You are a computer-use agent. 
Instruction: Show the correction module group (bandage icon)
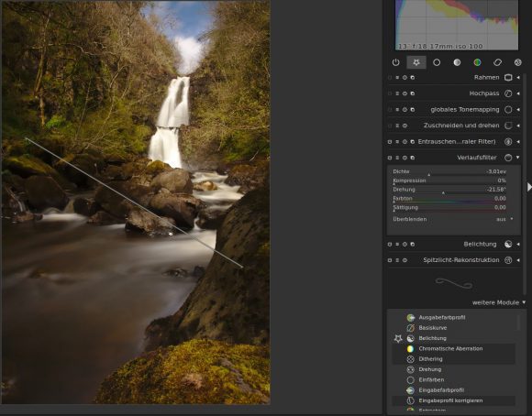(497, 62)
